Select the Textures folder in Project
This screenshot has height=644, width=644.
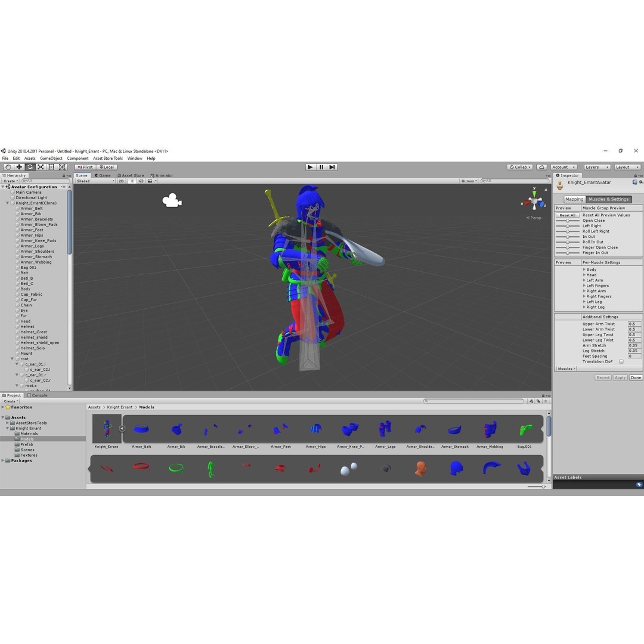click(29, 455)
